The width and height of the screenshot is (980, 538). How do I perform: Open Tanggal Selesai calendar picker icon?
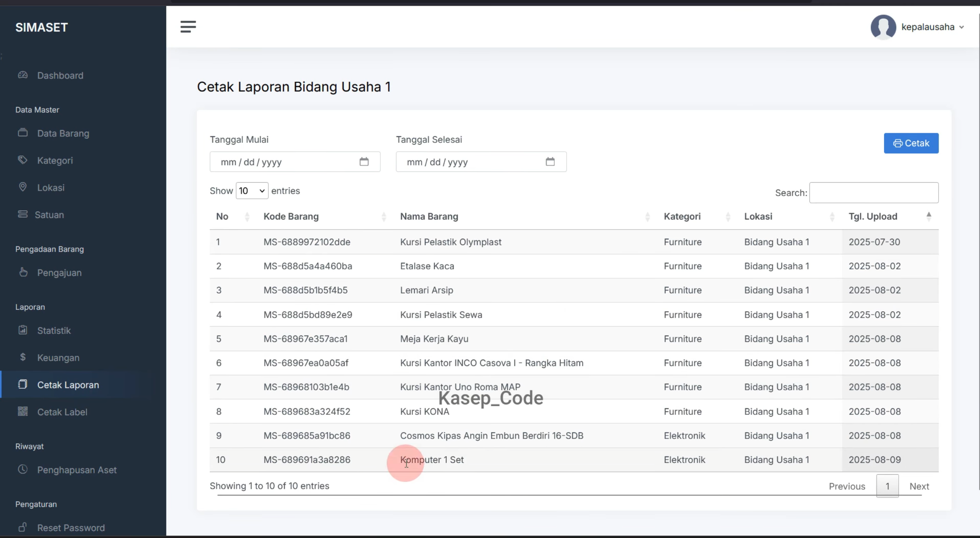pos(550,162)
